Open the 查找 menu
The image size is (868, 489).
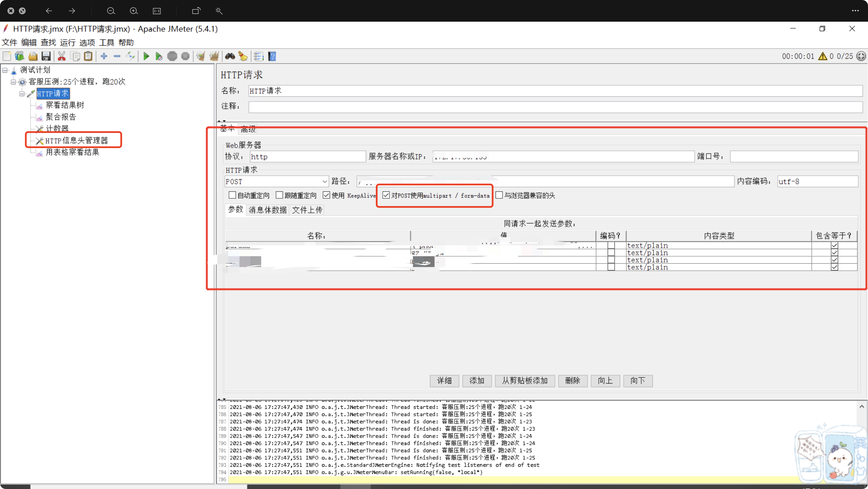pyautogui.click(x=48, y=43)
